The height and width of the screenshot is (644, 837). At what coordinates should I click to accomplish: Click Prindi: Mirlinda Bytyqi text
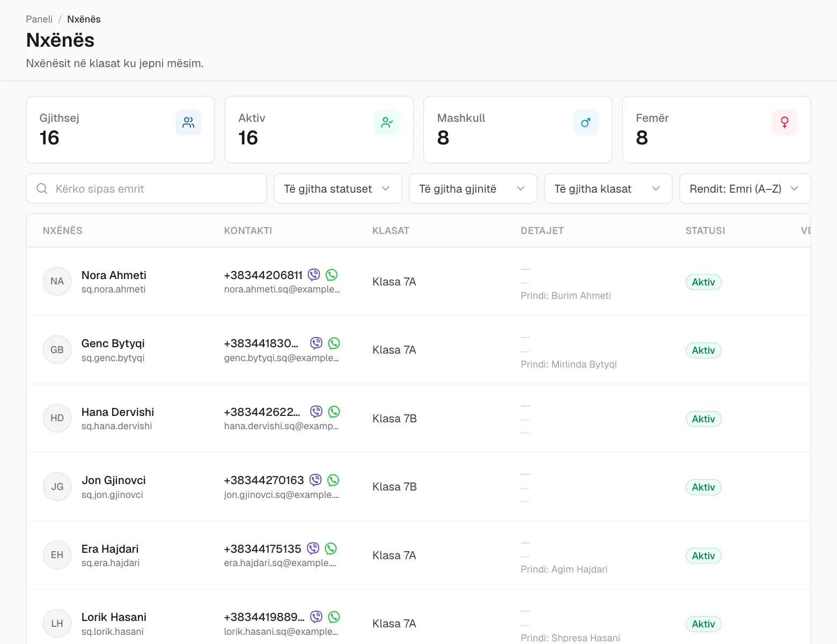coord(569,364)
